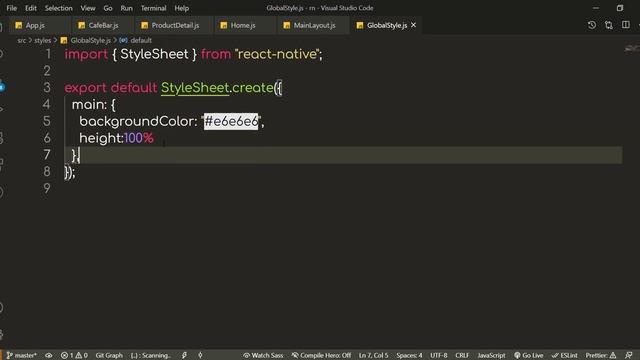Click the selected #e6e6e6 color value
The height and width of the screenshot is (360, 640).
point(231,121)
